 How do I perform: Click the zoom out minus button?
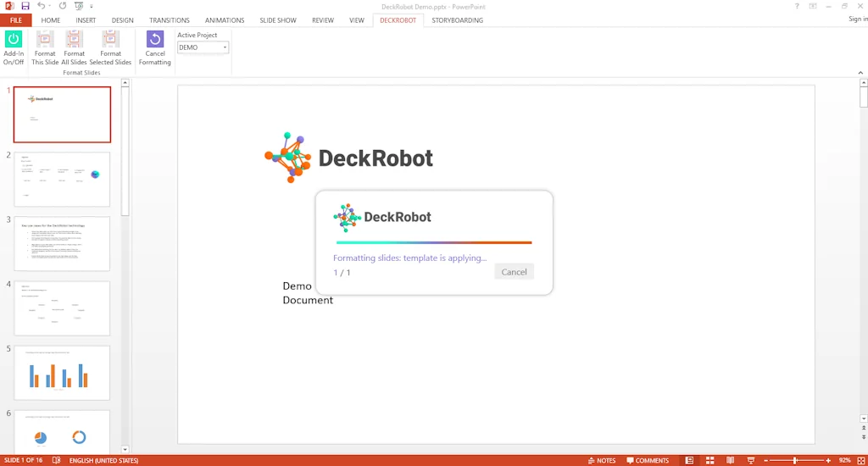coord(766,460)
